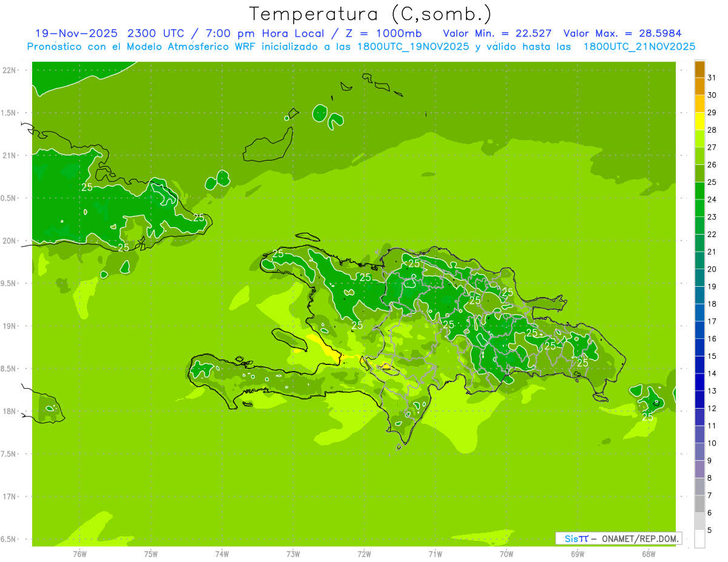Click the Temperatura (C,somb.) title
The image size is (728, 562).
click(370, 13)
